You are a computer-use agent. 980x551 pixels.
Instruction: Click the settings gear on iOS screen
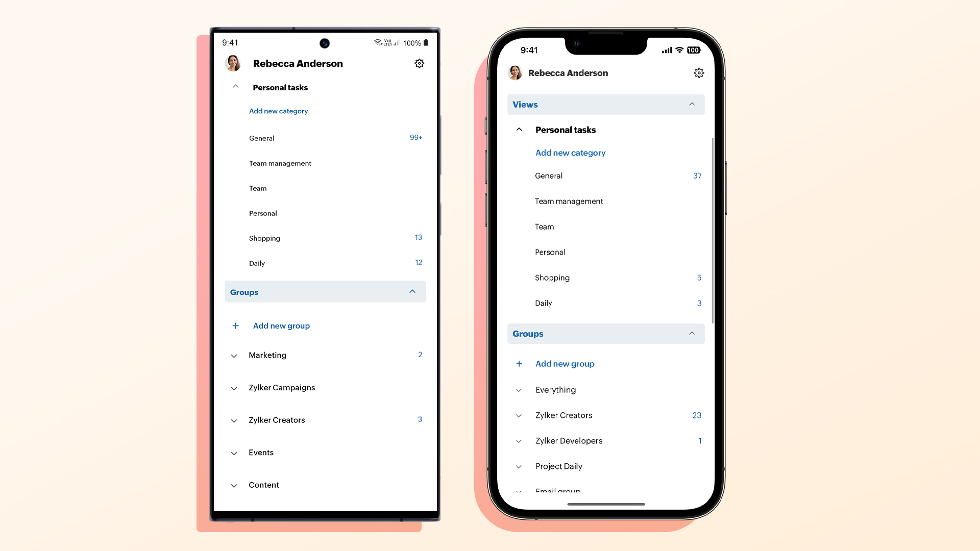pyautogui.click(x=699, y=72)
